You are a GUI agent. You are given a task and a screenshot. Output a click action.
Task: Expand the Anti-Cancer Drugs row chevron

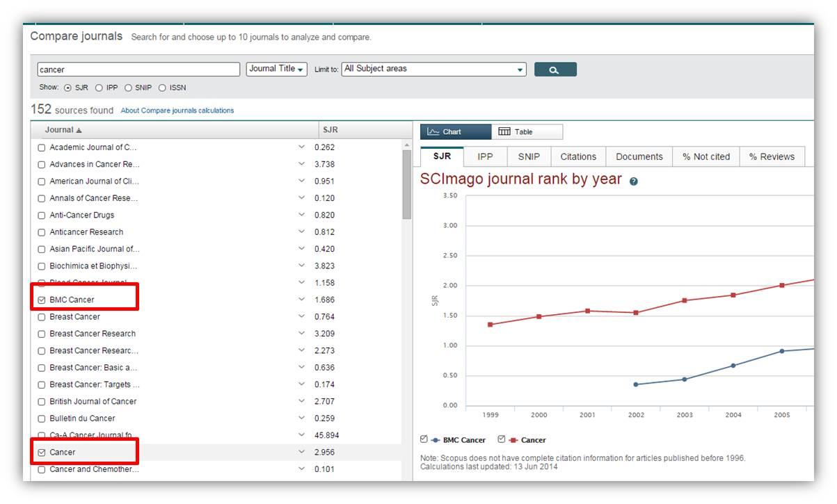pos(301,215)
